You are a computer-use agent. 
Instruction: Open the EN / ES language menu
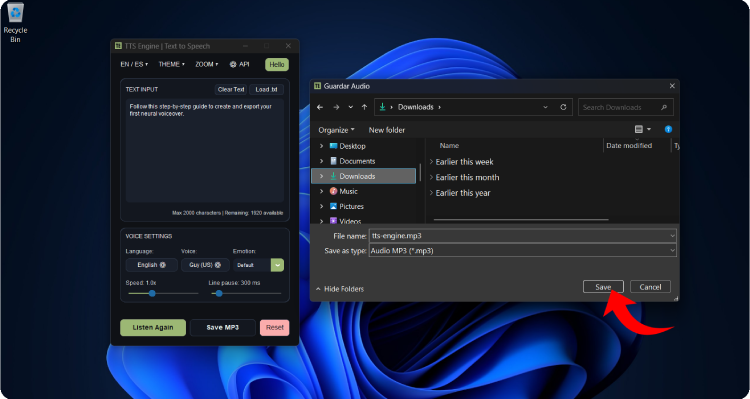click(x=134, y=64)
